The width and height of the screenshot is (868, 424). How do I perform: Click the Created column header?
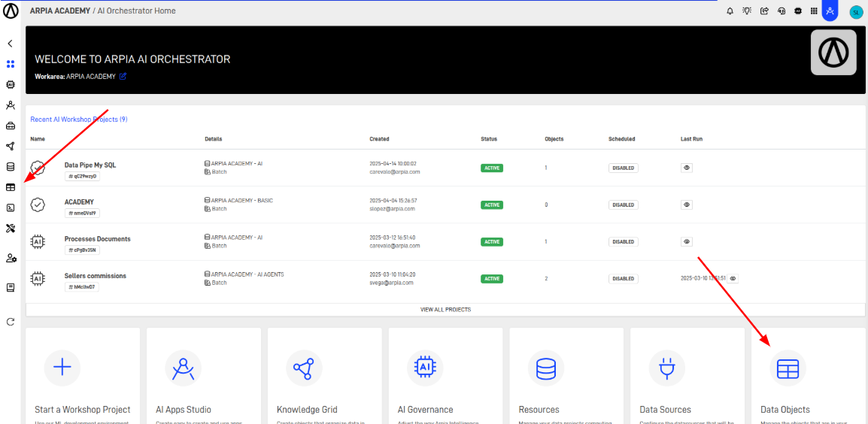pos(379,139)
